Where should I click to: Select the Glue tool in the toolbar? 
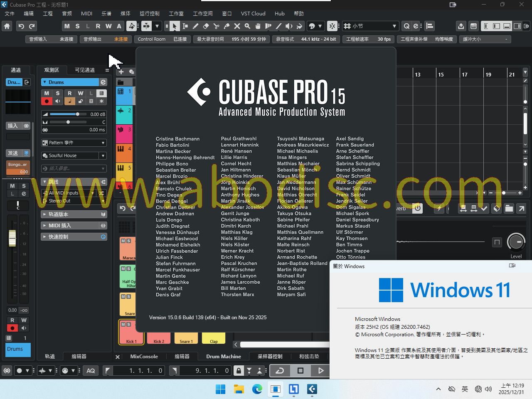point(227,26)
